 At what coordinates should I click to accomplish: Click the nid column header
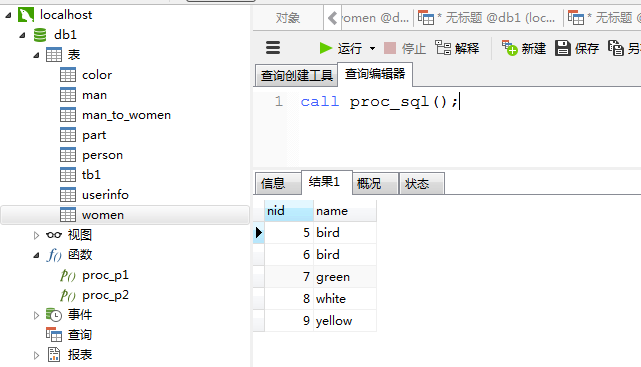click(289, 211)
